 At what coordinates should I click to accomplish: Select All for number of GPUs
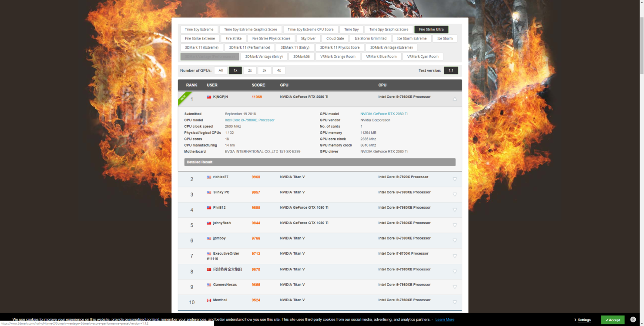[221, 70]
